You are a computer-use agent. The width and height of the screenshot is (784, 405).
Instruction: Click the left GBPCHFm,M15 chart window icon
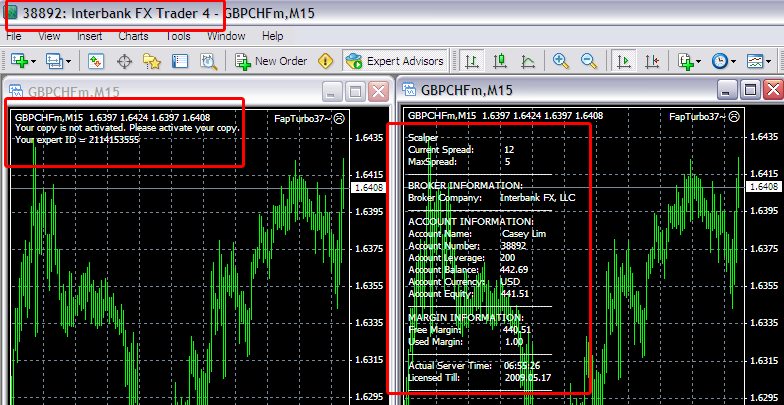tap(16, 92)
